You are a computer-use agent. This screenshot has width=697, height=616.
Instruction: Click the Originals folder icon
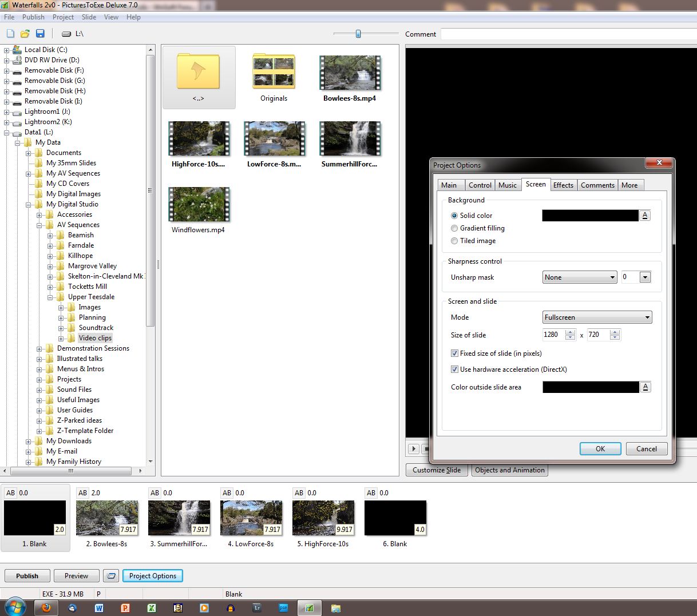[x=274, y=72]
